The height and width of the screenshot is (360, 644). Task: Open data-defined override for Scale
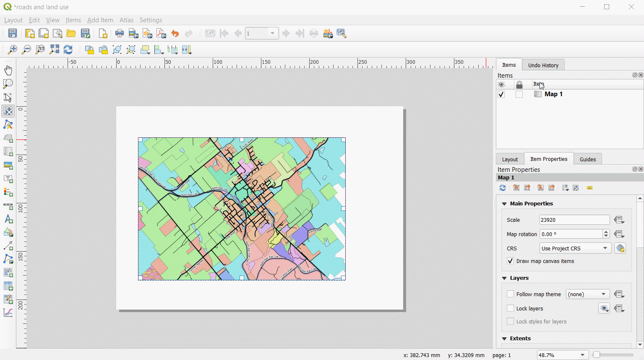tap(619, 220)
